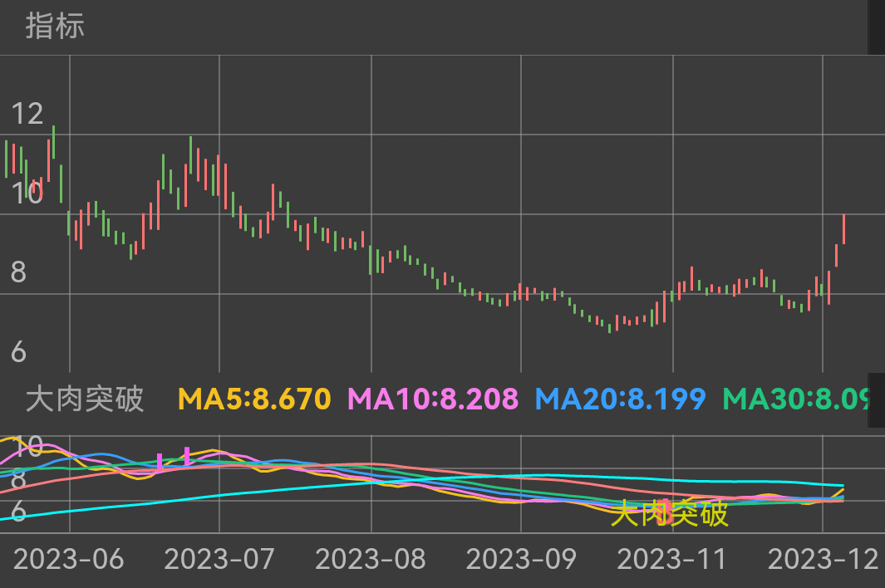Click the latest tall red candlestick
The image size is (885, 588).
[x=843, y=229]
